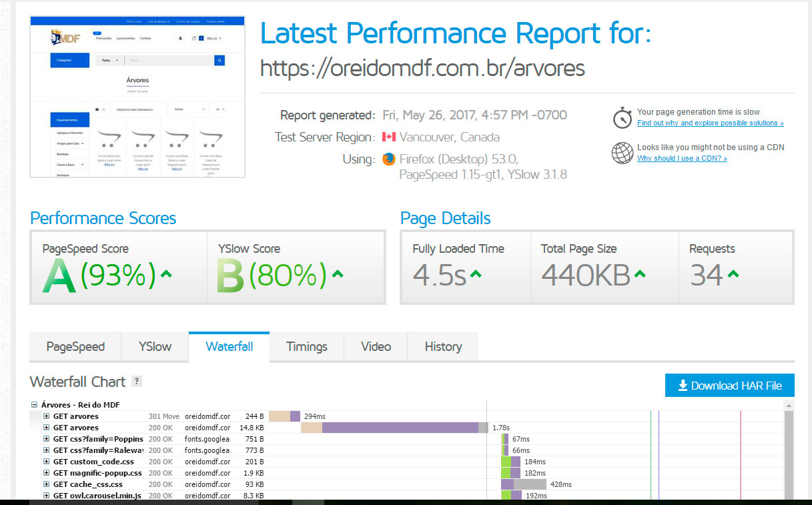Click the Firefox browser icon

(389, 159)
